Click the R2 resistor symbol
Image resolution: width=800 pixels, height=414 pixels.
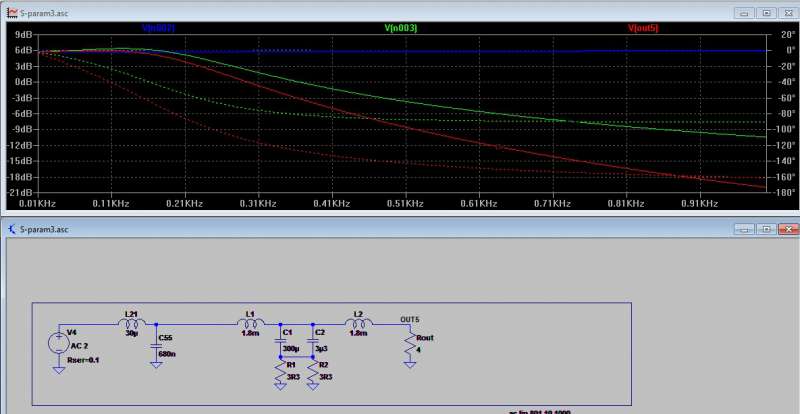point(313,372)
